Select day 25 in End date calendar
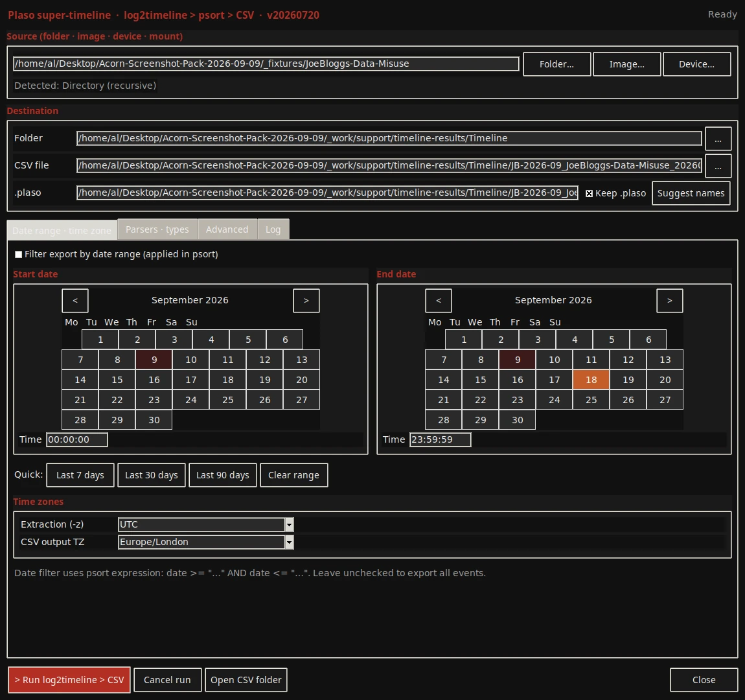The width and height of the screenshot is (745, 700). (x=591, y=400)
